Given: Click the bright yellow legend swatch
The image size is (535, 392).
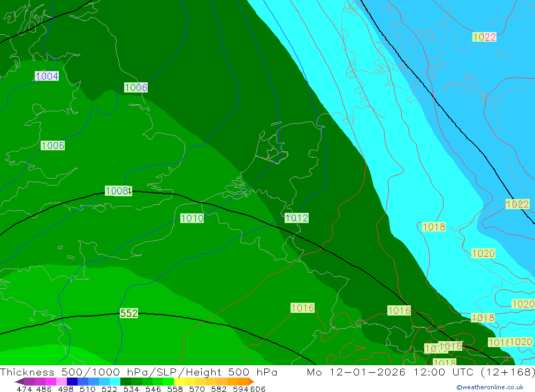Looking at the screenshot, I should [179, 381].
